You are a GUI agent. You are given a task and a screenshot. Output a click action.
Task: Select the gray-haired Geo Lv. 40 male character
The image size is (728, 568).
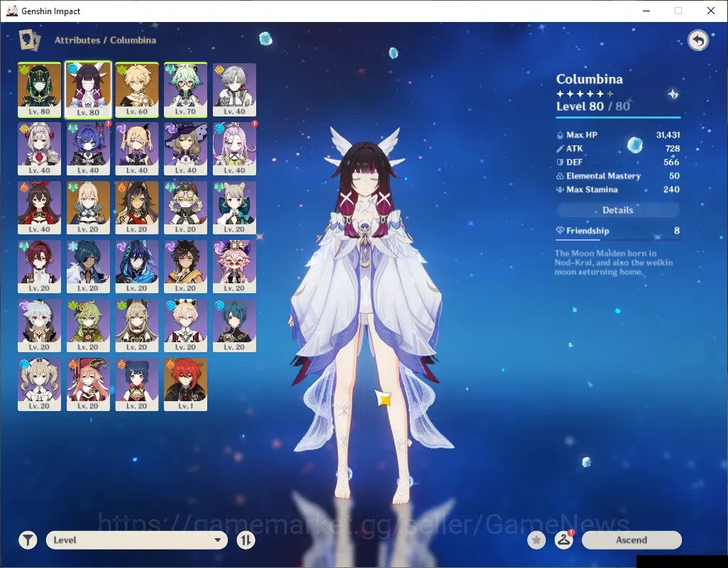click(x=234, y=89)
